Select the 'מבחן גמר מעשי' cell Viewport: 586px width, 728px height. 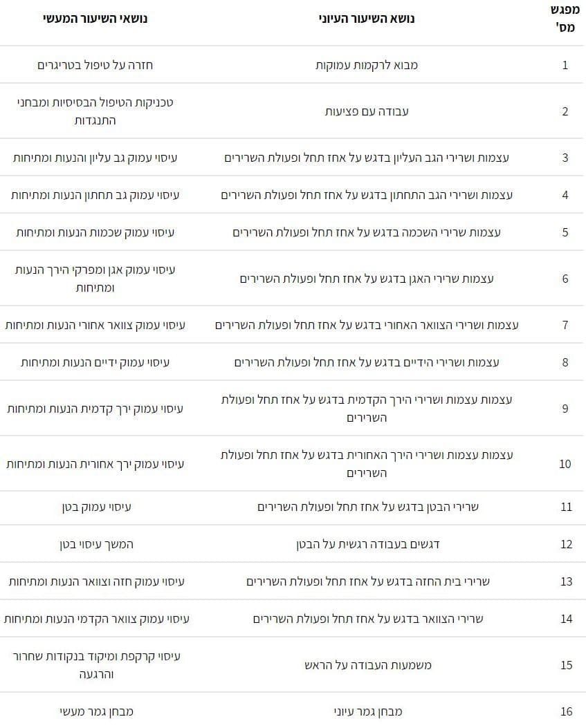pyautogui.click(x=97, y=711)
